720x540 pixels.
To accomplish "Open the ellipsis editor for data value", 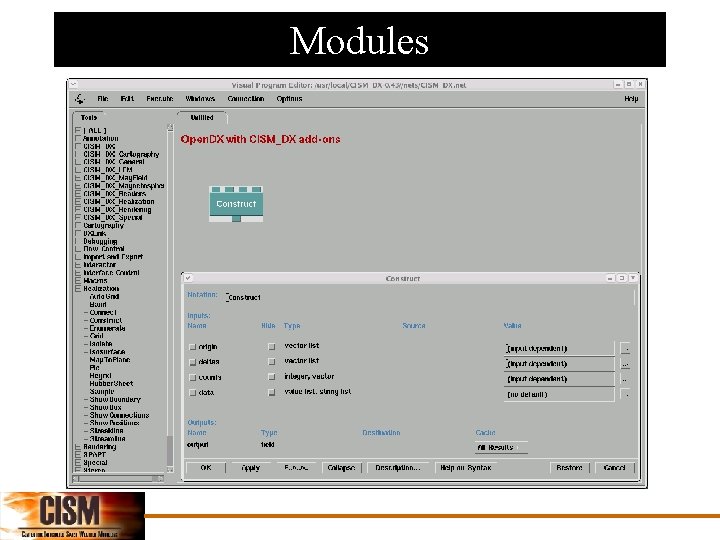I will 625,394.
